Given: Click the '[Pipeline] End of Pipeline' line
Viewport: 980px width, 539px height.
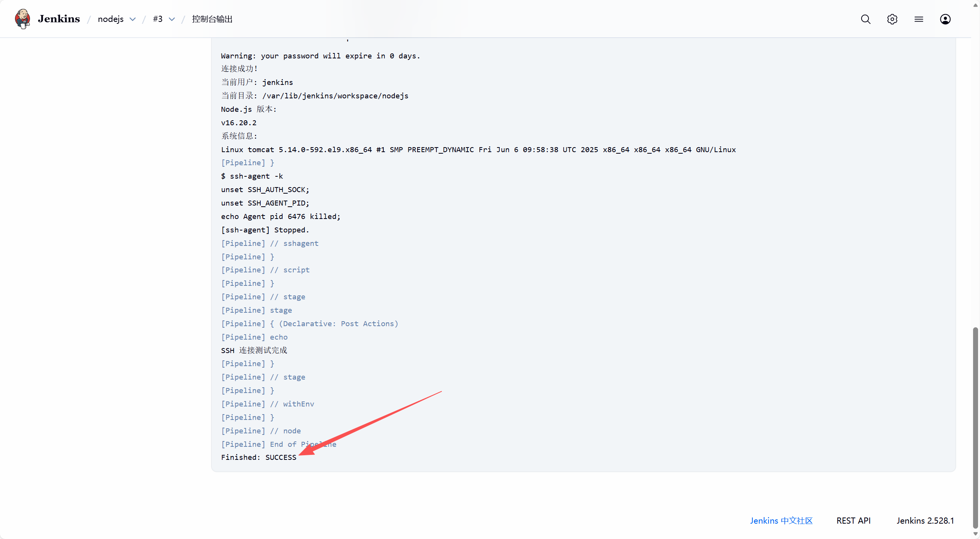Looking at the screenshot, I should click(278, 444).
